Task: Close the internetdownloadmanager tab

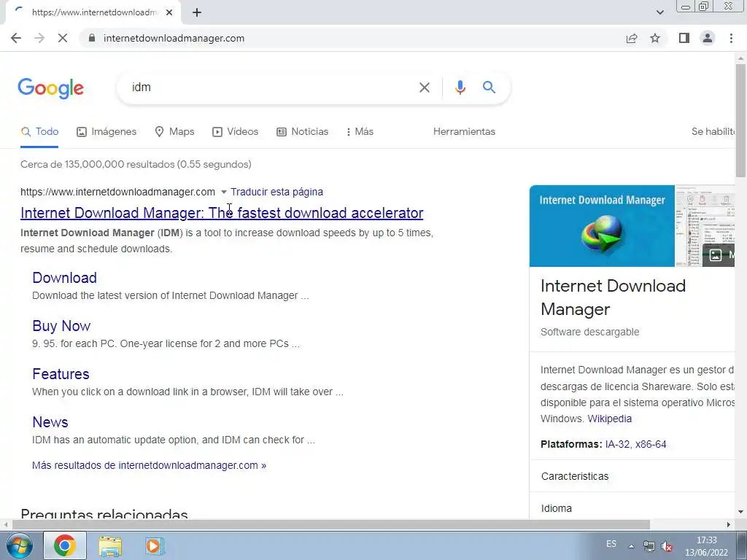Action: coord(169,12)
